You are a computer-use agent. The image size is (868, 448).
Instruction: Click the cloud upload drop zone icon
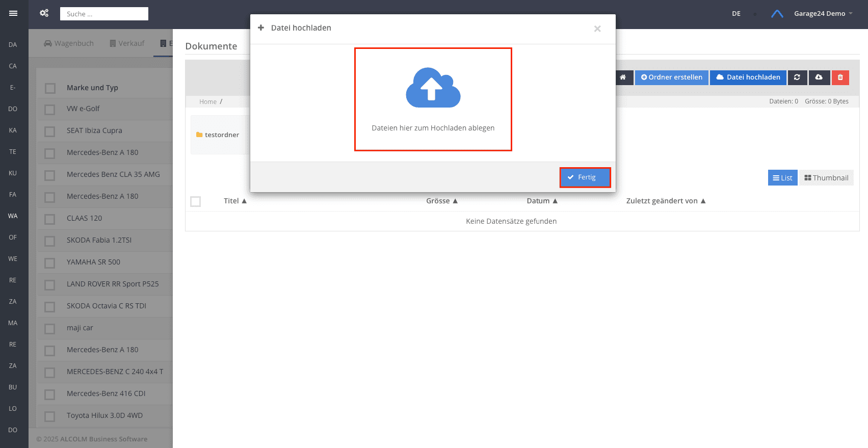(433, 88)
